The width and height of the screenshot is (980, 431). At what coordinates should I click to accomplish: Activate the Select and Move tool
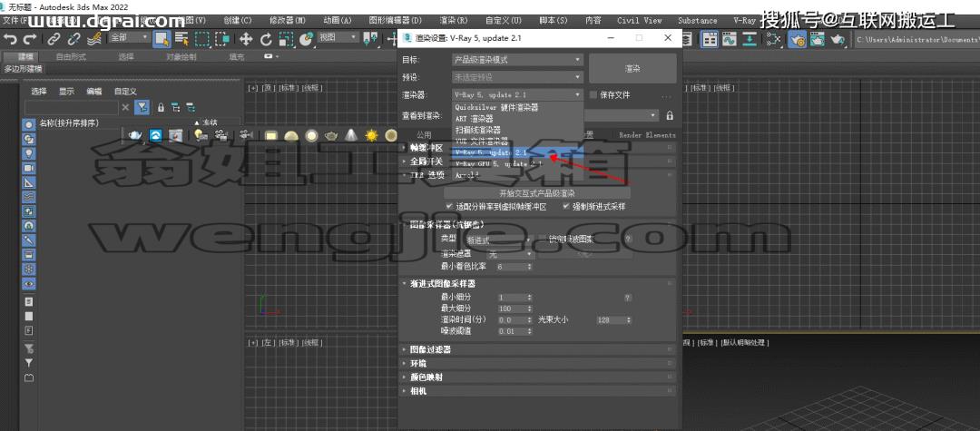point(246,39)
